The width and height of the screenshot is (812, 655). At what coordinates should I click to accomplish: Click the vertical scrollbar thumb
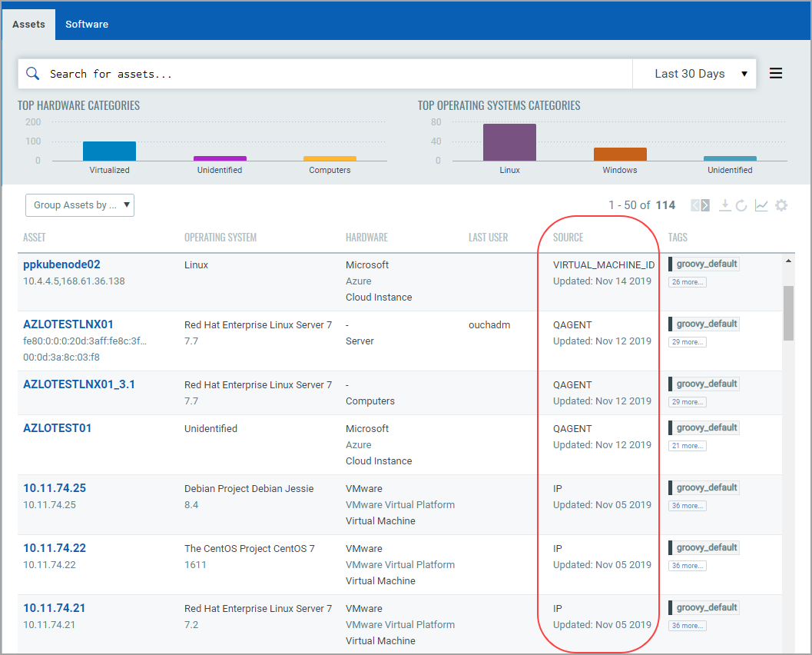tap(788, 313)
